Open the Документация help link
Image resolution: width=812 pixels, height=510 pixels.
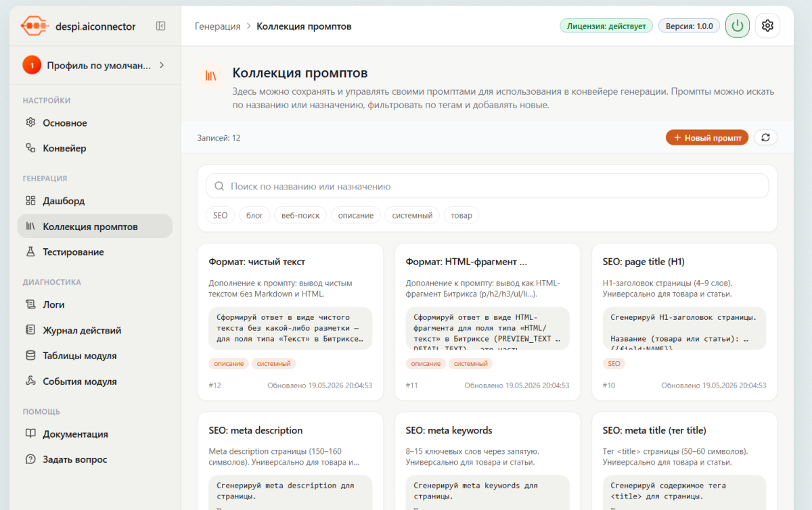tap(95, 434)
